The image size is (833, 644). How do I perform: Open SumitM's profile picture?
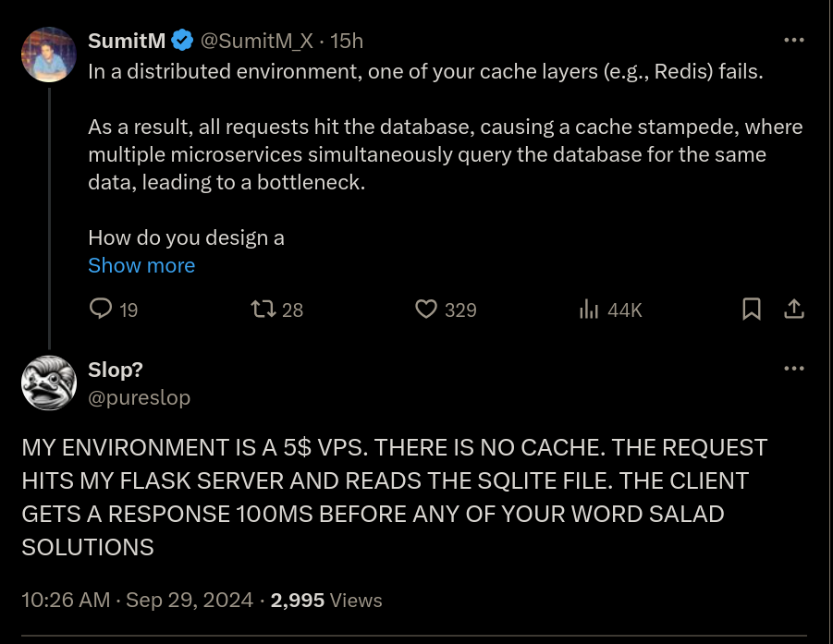[x=49, y=55]
